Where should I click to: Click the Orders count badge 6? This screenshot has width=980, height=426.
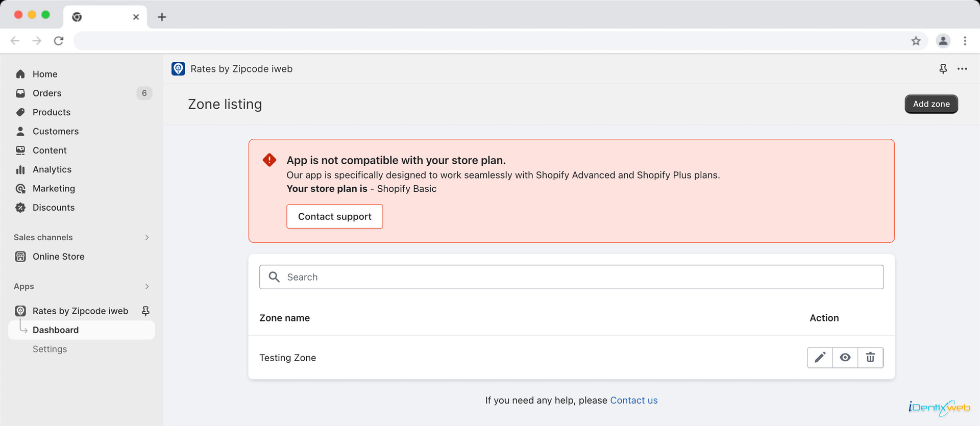[144, 93]
